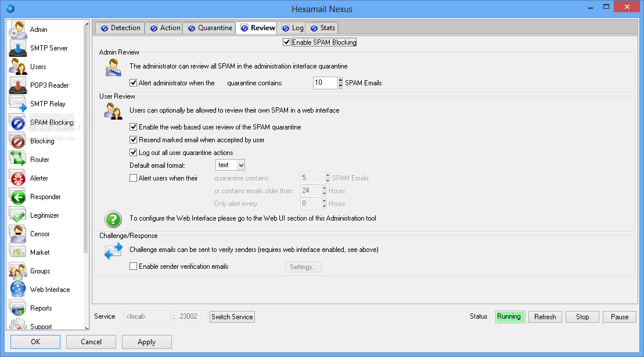Click the Cancel button
644x357 pixels.
91,342
